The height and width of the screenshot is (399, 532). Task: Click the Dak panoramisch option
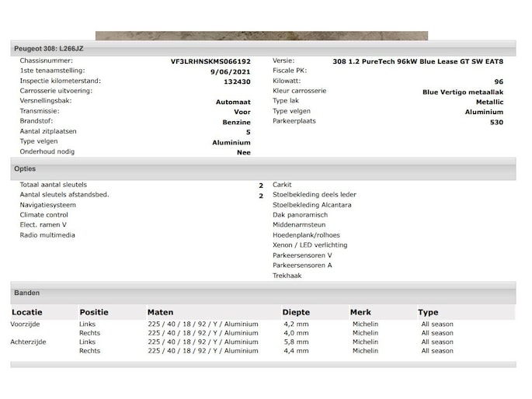(x=300, y=215)
